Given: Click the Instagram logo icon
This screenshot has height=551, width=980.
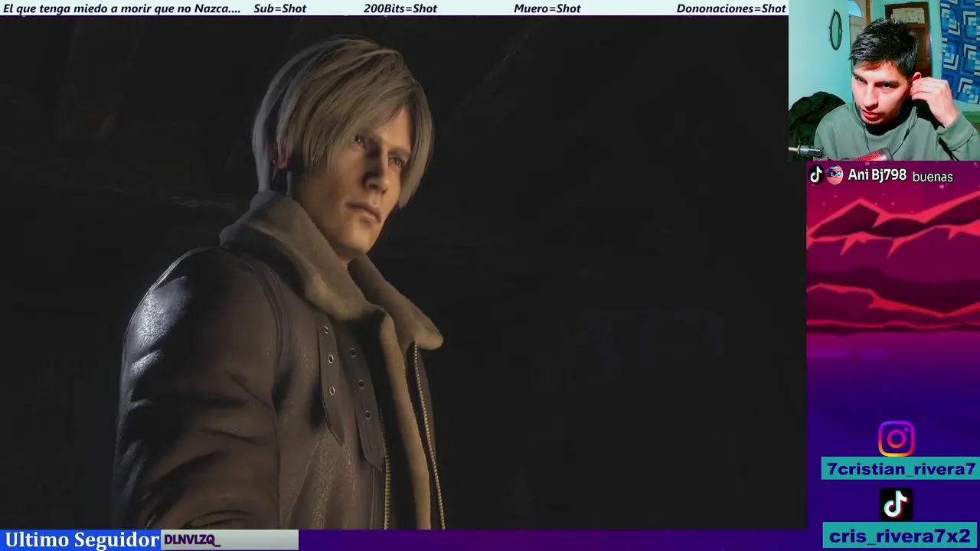Looking at the screenshot, I should pos(897,439).
